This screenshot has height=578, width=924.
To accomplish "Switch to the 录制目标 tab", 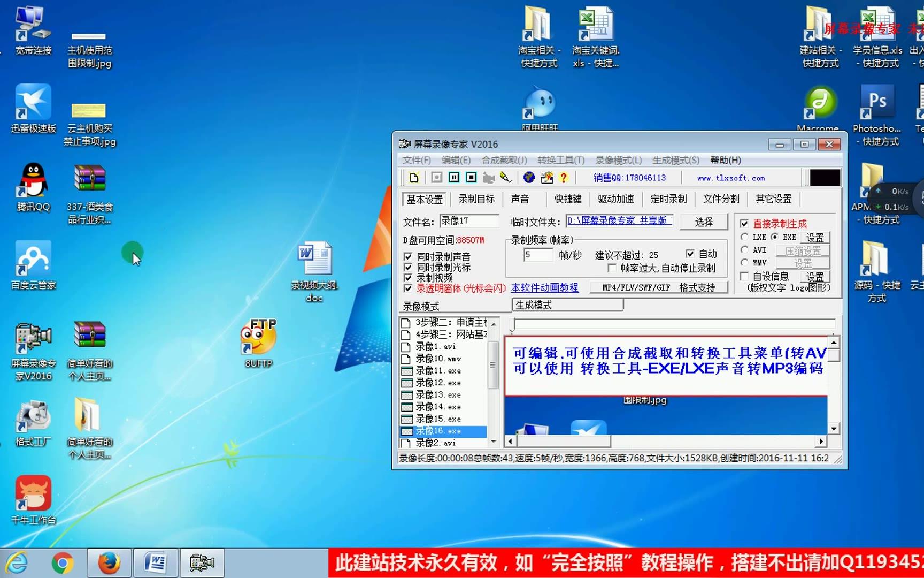I will click(476, 199).
